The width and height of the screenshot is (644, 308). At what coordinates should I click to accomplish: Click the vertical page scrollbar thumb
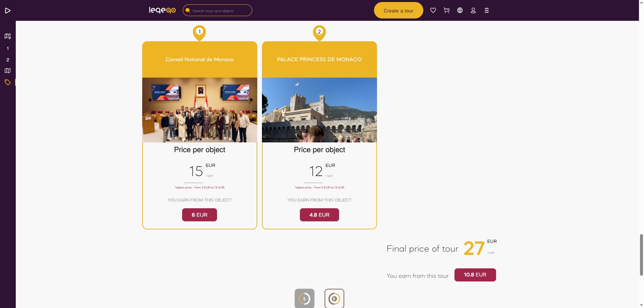tap(641, 255)
